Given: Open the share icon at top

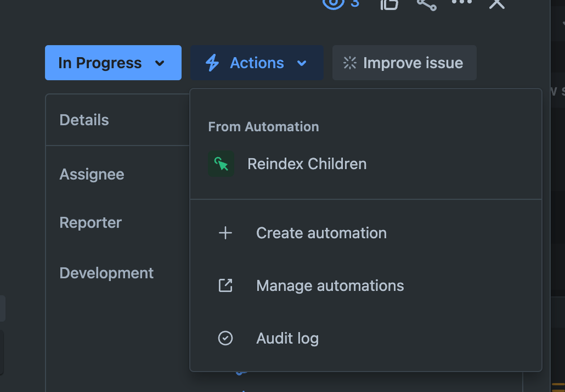Looking at the screenshot, I should point(426,3).
